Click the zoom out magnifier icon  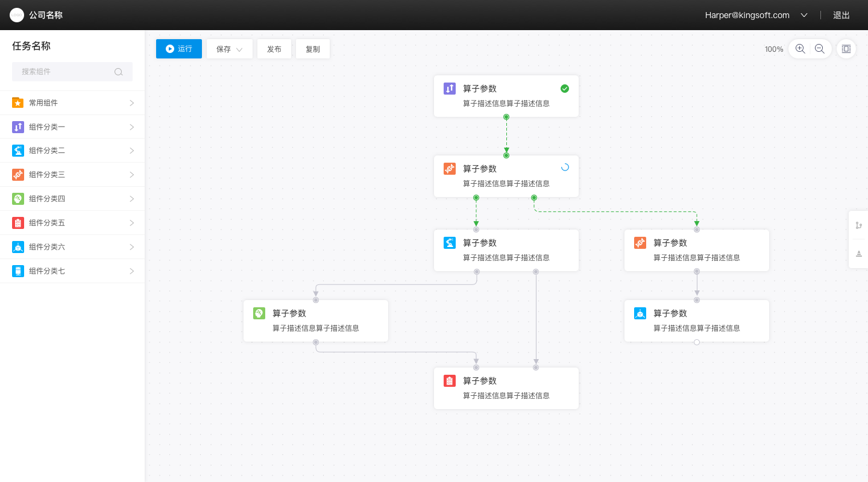pyautogui.click(x=819, y=49)
